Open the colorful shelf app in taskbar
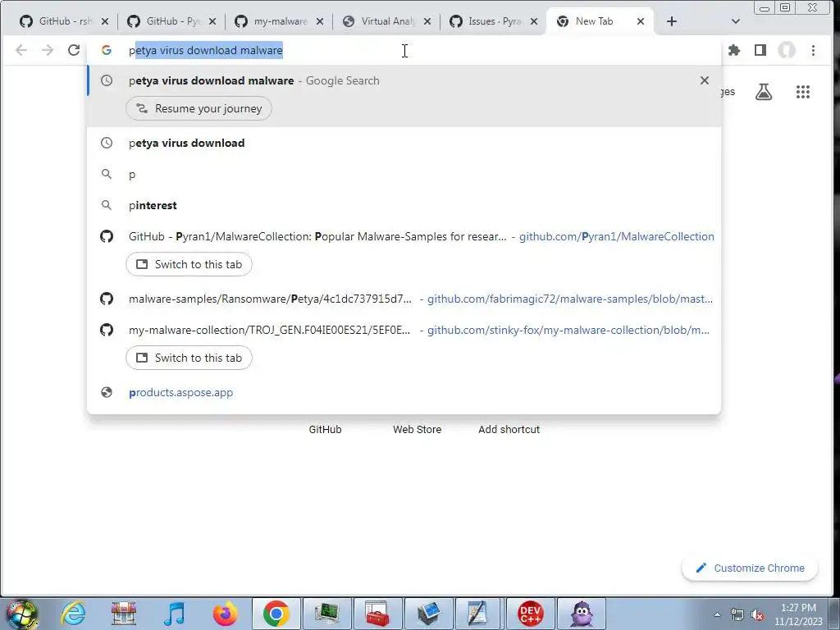 (124, 614)
